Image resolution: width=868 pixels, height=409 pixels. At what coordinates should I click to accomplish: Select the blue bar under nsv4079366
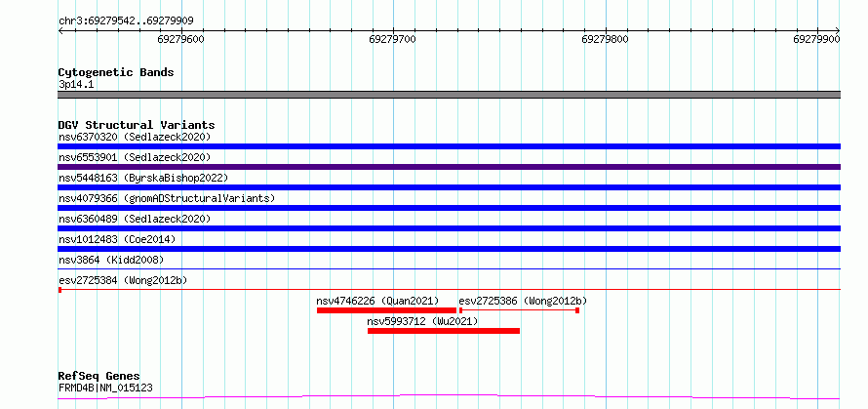[x=449, y=208]
